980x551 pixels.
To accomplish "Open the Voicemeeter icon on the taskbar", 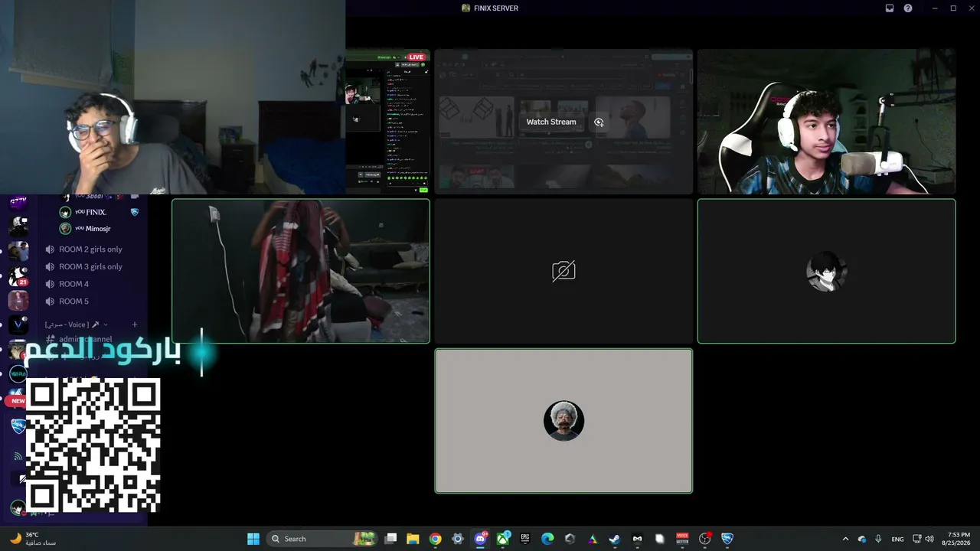I will pos(682,539).
